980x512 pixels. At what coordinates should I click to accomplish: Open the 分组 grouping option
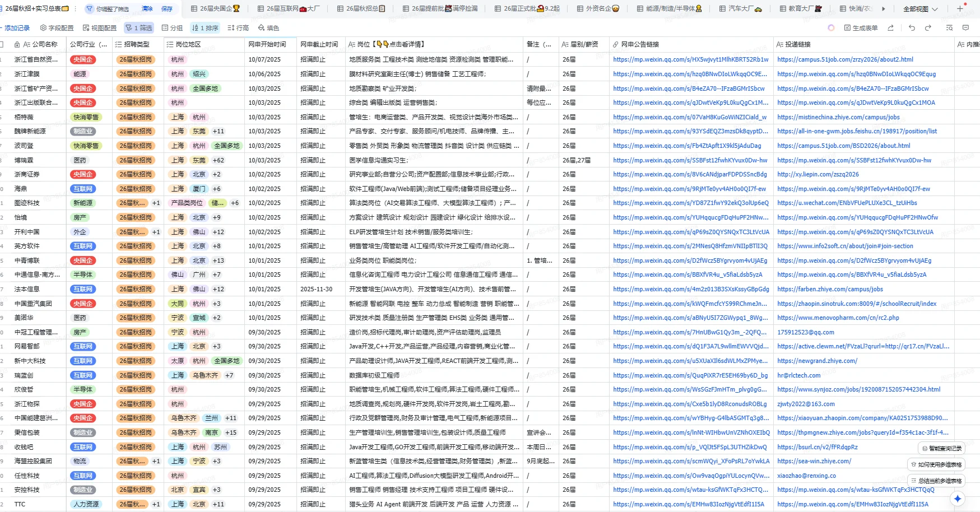click(173, 28)
